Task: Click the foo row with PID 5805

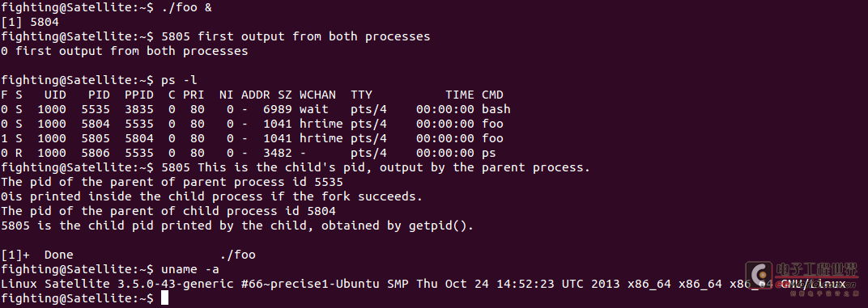Action: click(x=253, y=138)
